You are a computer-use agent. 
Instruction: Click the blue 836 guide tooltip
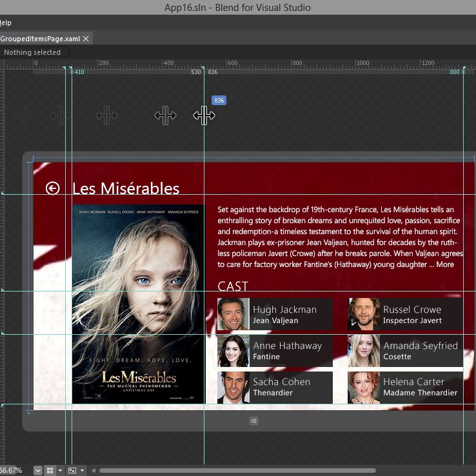219,100
